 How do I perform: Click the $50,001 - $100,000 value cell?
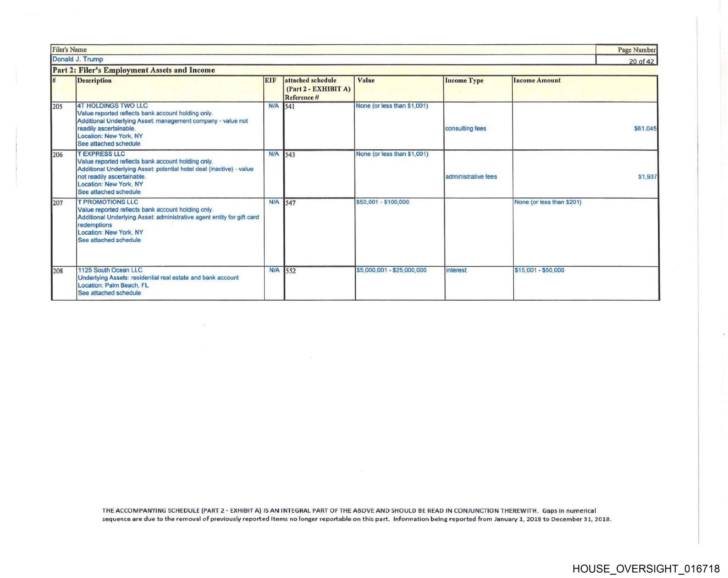[383, 202]
